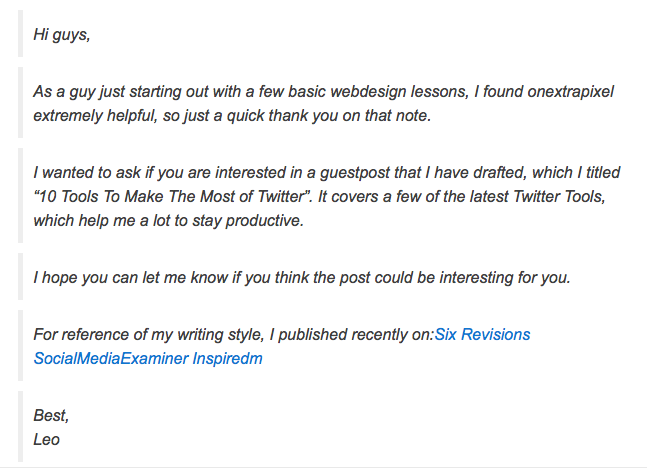This screenshot has height=468, width=647.
Task: Open the SocialMediaExaminer link
Action: [x=111, y=358]
